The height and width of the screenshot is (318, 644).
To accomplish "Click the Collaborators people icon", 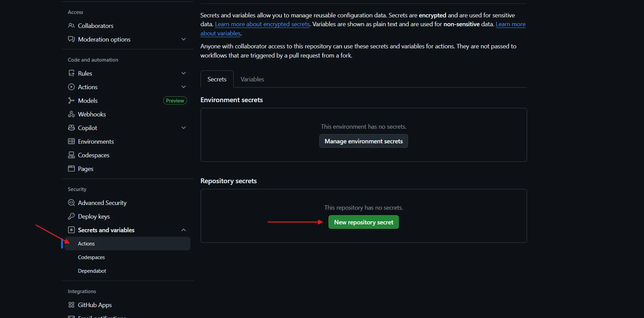I will pyautogui.click(x=71, y=26).
